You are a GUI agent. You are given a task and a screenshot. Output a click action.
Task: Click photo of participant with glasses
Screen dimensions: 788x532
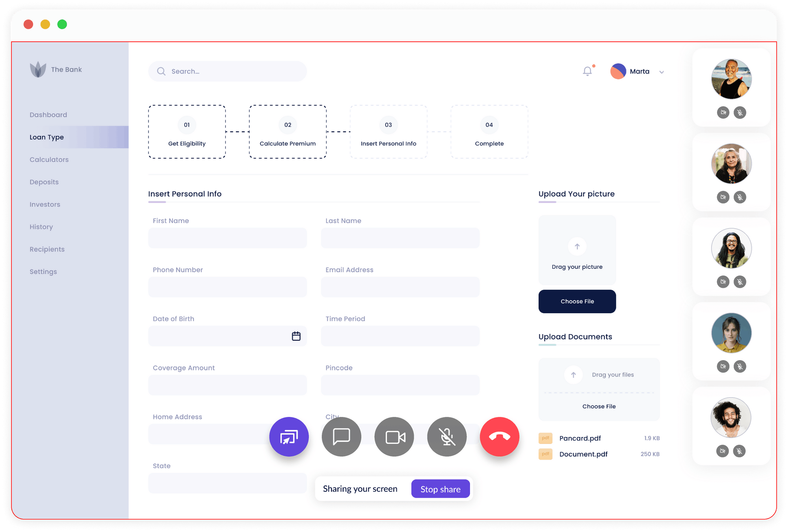coord(731,248)
